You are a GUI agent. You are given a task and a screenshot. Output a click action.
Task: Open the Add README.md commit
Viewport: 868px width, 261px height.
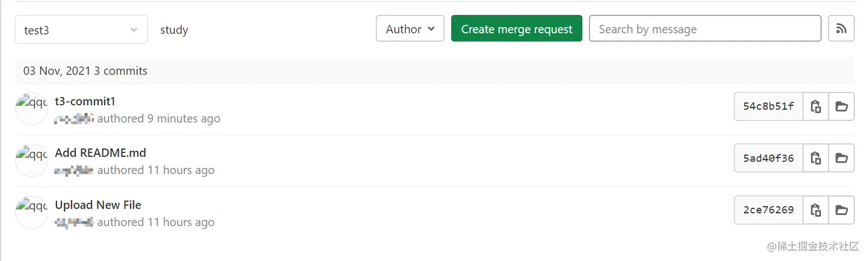(x=100, y=153)
